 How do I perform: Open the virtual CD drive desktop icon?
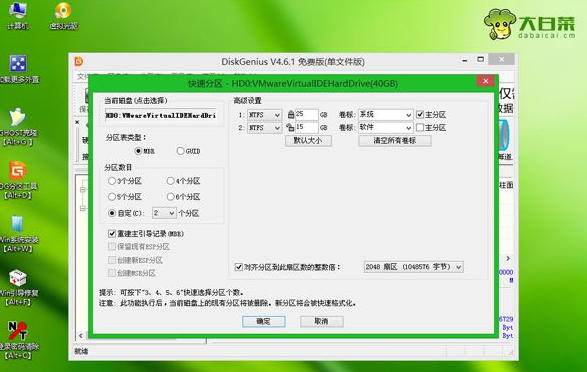(64, 15)
